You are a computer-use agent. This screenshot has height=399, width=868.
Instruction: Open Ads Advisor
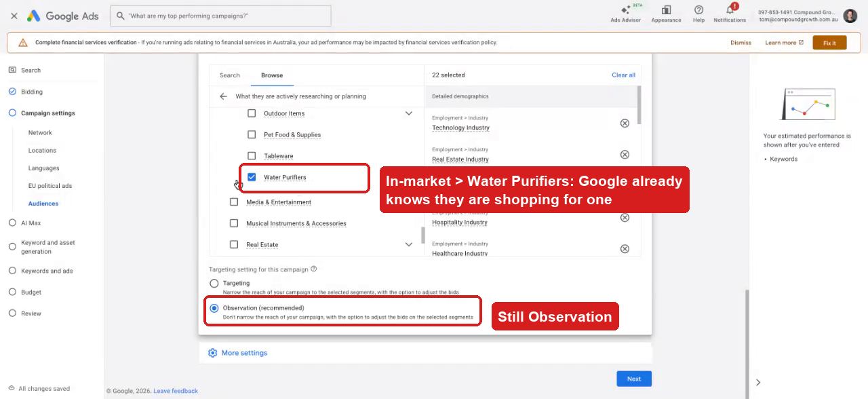pyautogui.click(x=625, y=13)
